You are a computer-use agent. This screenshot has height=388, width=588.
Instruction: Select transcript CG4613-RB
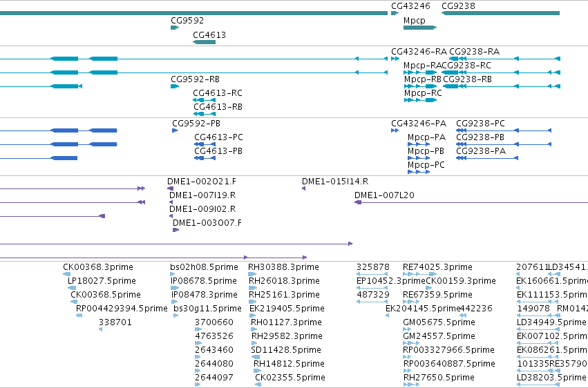click(x=218, y=107)
